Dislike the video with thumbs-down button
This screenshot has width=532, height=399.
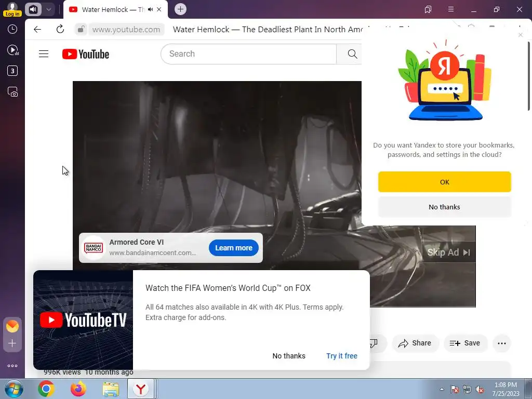click(x=375, y=343)
